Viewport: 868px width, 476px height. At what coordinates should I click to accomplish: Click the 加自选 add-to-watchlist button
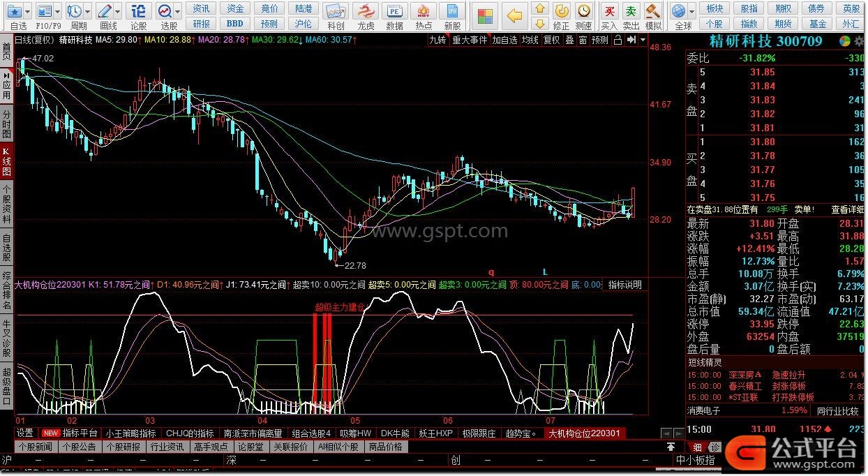click(x=505, y=40)
